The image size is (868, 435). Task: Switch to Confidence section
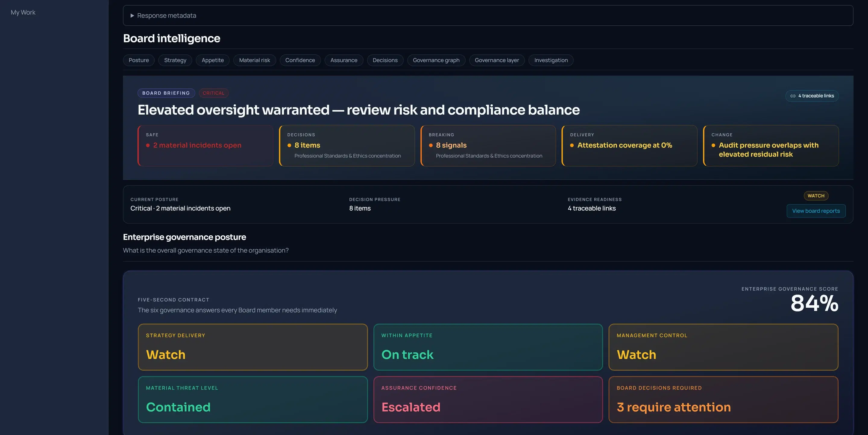[x=300, y=60]
